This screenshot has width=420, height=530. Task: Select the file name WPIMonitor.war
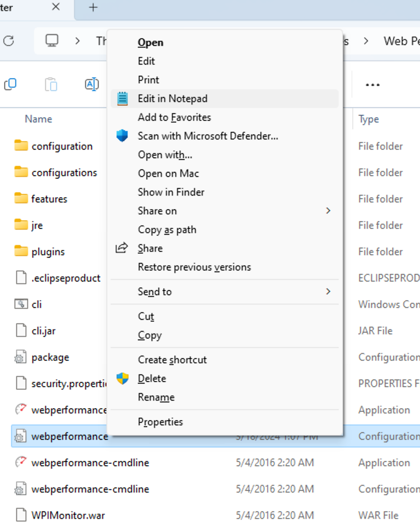pyautogui.click(x=68, y=516)
